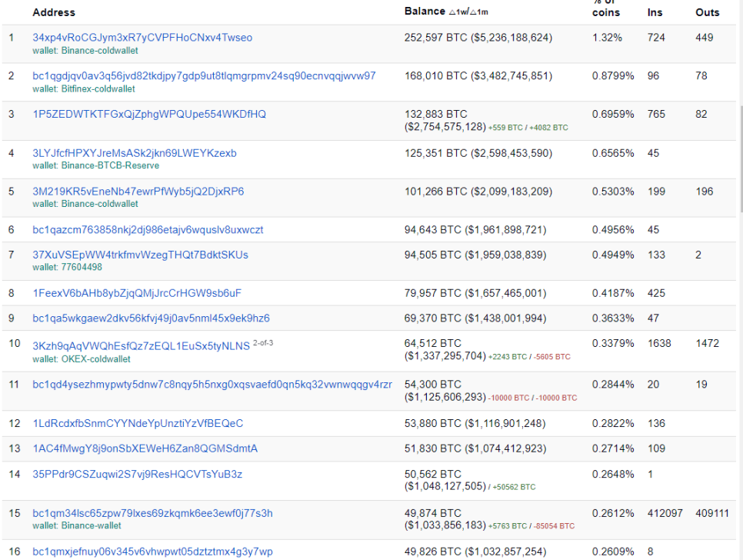Select balance text 51,830 BTC ($1,074,412,923)

click(x=475, y=448)
